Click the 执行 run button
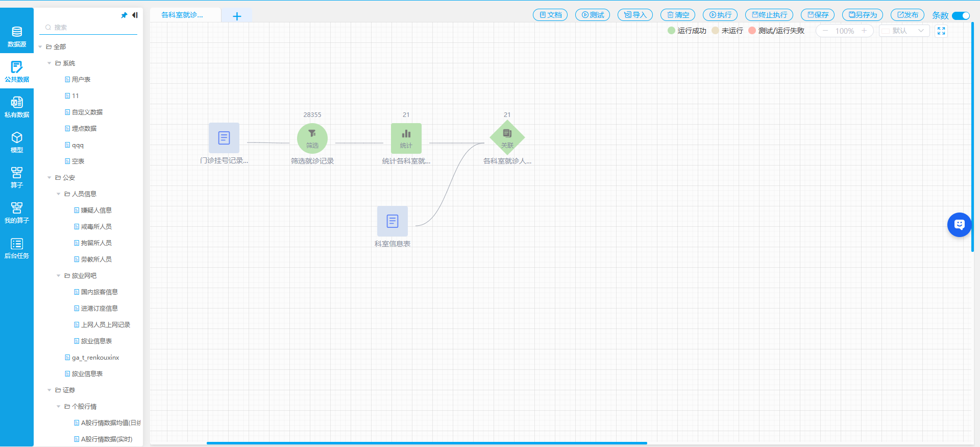This screenshot has height=447, width=980. pos(720,15)
